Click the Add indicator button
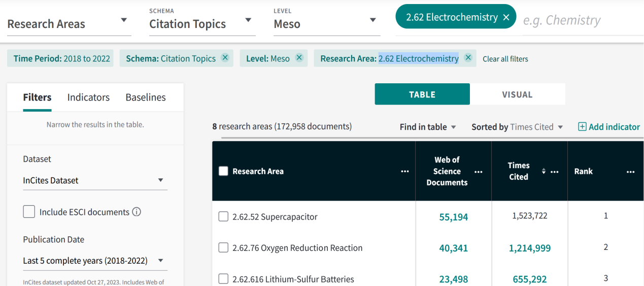 609,127
